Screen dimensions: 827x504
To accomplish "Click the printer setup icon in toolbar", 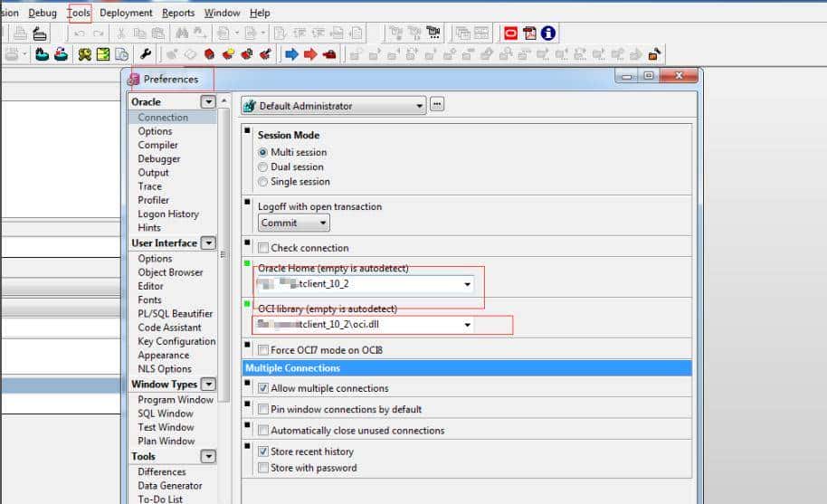I will pos(40,33).
